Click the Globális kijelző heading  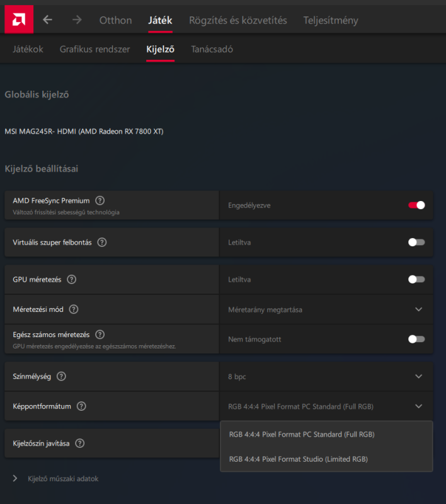[x=37, y=94]
